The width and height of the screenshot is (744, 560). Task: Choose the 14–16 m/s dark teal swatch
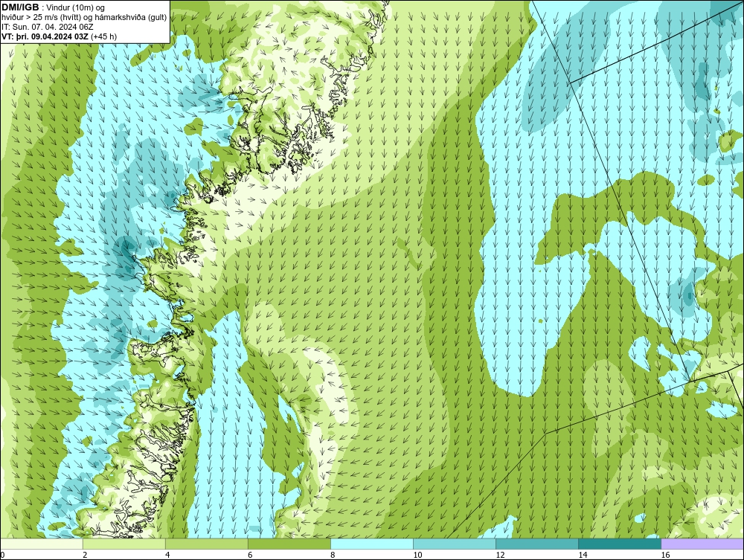(620, 544)
